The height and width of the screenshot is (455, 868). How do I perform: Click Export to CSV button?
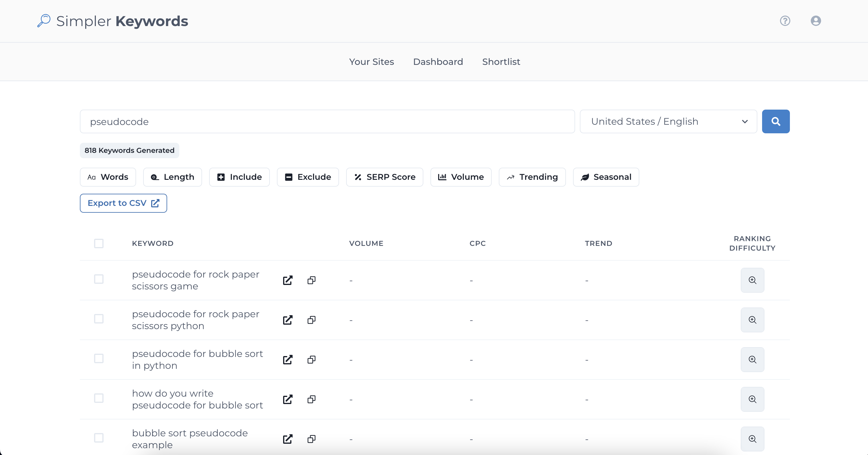point(123,203)
